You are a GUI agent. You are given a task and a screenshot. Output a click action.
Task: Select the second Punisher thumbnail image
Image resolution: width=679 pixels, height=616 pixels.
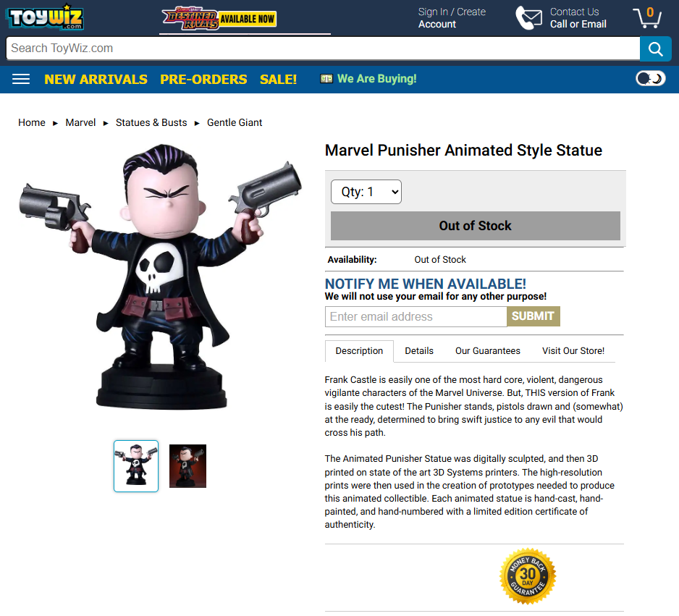(x=187, y=465)
